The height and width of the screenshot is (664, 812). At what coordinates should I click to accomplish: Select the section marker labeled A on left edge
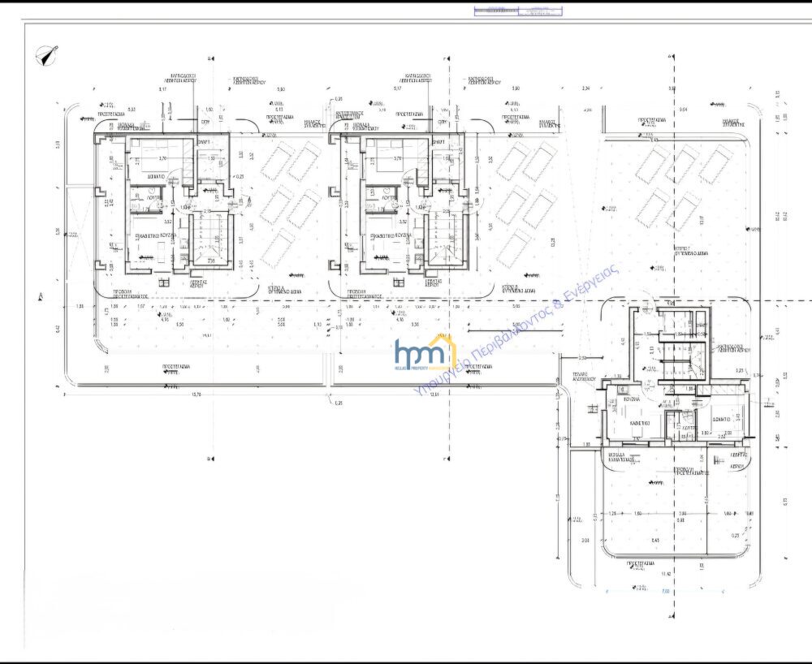41,297
